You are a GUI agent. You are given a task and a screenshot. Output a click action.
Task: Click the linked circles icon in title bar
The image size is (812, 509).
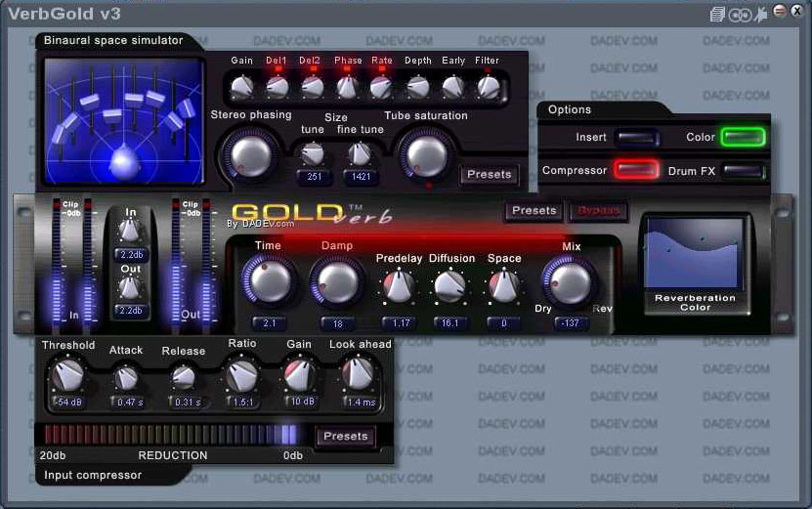point(740,15)
